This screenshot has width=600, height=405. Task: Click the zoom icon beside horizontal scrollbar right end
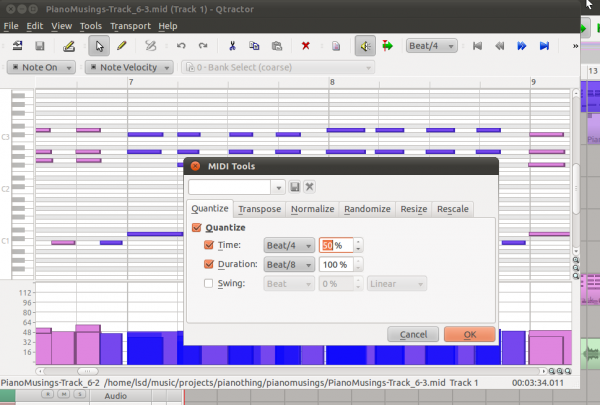pos(568,371)
